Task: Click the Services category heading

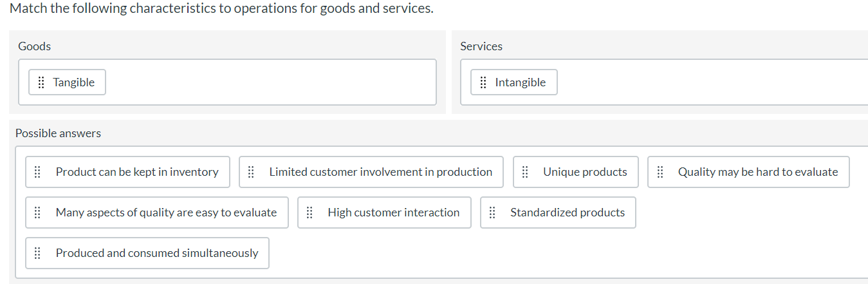Action: coord(481,46)
